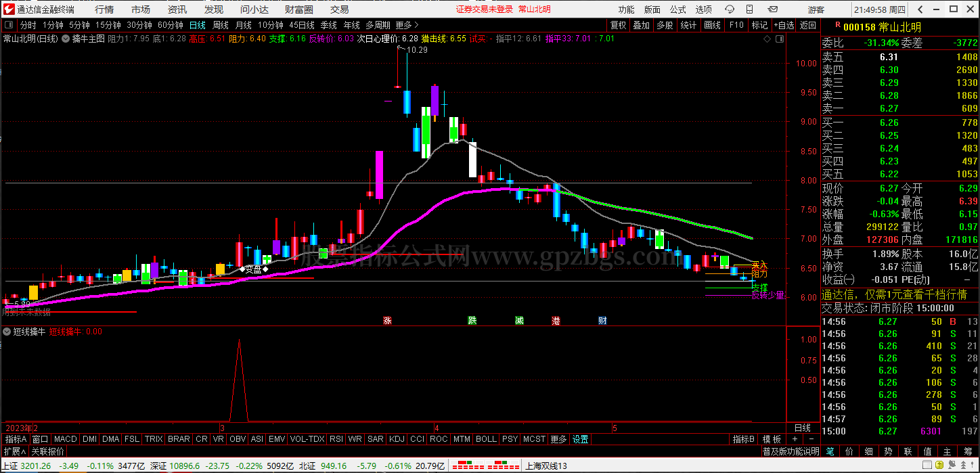The width and height of the screenshot is (980, 473).
Task: Open the 更多 indicators list in indicator bar
Action: [x=558, y=439]
